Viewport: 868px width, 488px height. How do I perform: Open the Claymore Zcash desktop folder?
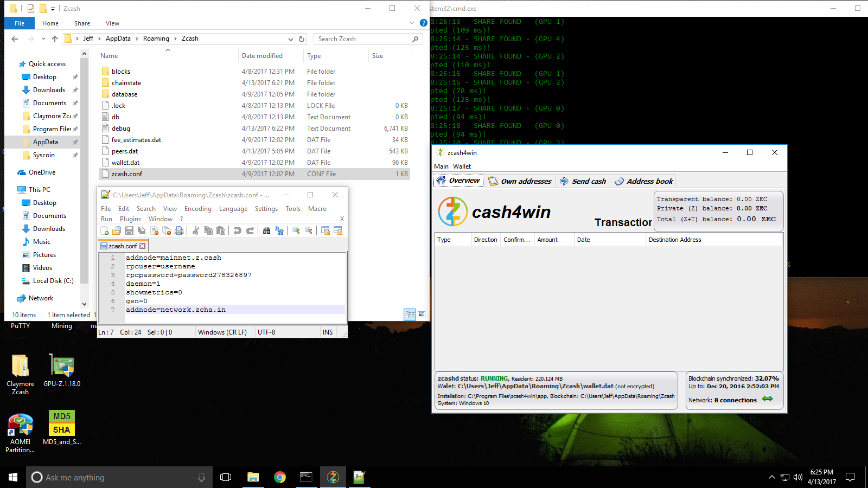click(x=20, y=374)
